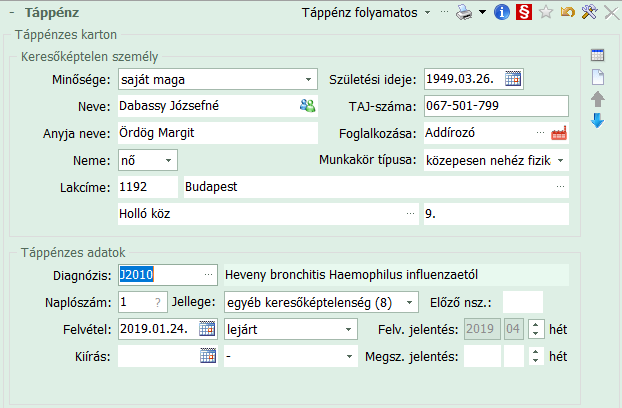
Task: Click the blue down arrow on right sidebar
Action: [x=598, y=121]
